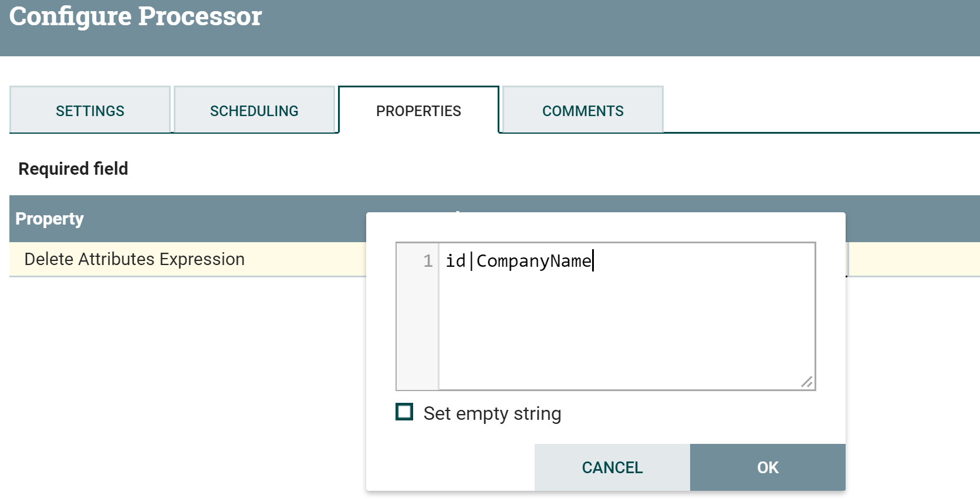
Task: Click the table header right of popup
Action: click(x=913, y=219)
